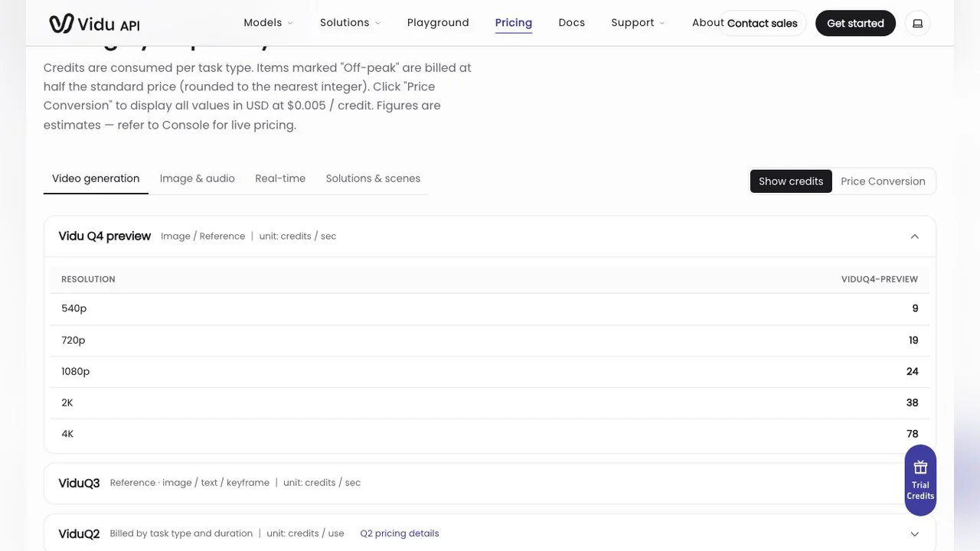Open the Support dropdown menu
This screenshot has height=551, width=980.
(x=638, y=23)
